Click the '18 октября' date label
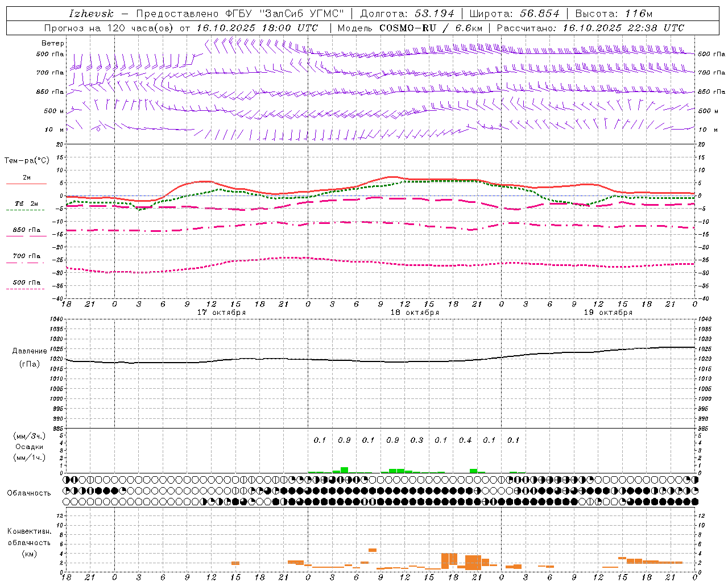 pos(415,313)
